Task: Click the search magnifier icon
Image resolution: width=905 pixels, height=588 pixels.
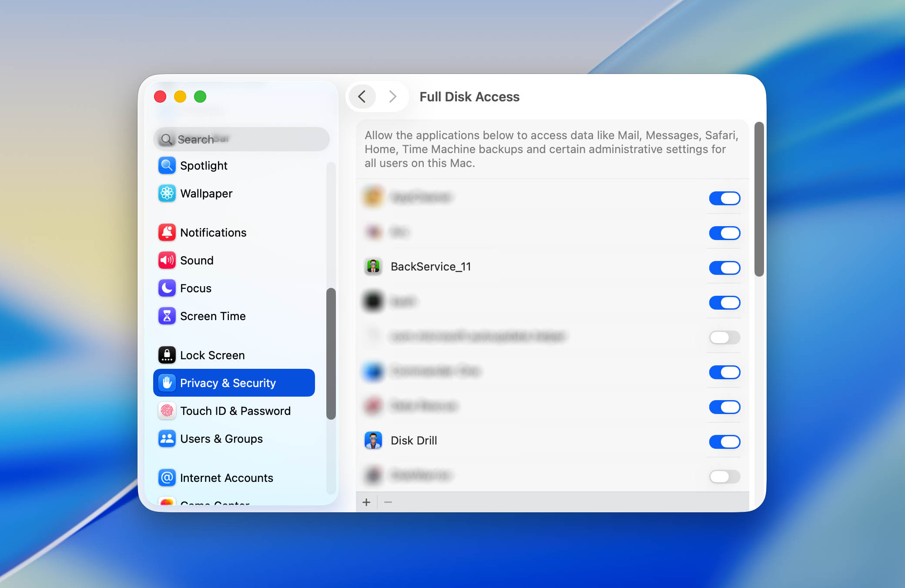Action: coord(166,139)
